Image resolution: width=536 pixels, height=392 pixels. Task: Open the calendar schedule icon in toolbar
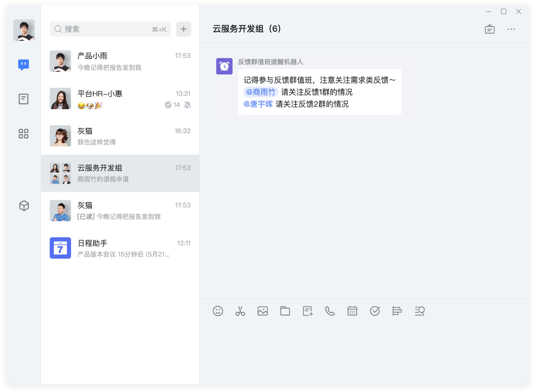(x=352, y=311)
